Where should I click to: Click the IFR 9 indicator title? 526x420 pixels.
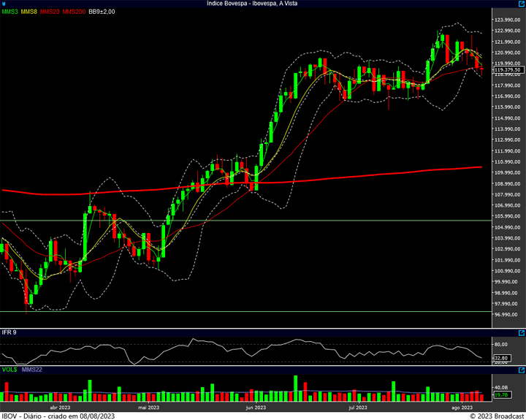click(9, 332)
